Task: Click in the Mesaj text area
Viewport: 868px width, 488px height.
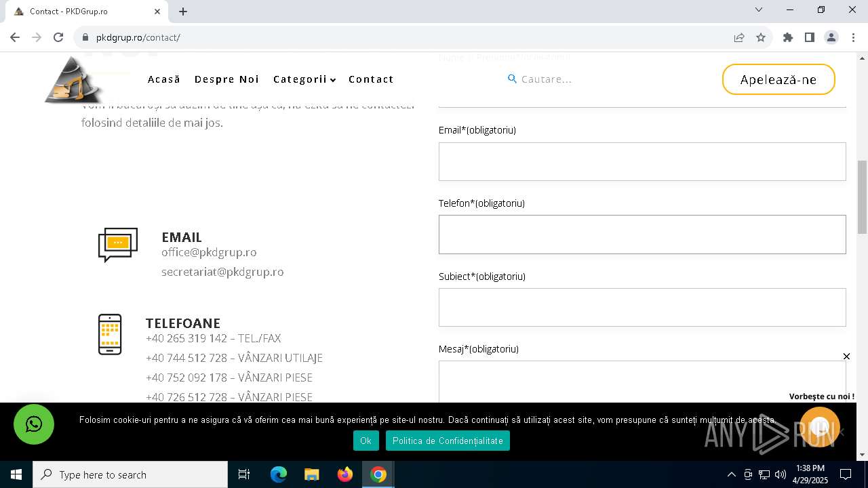Action: pyautogui.click(x=642, y=382)
